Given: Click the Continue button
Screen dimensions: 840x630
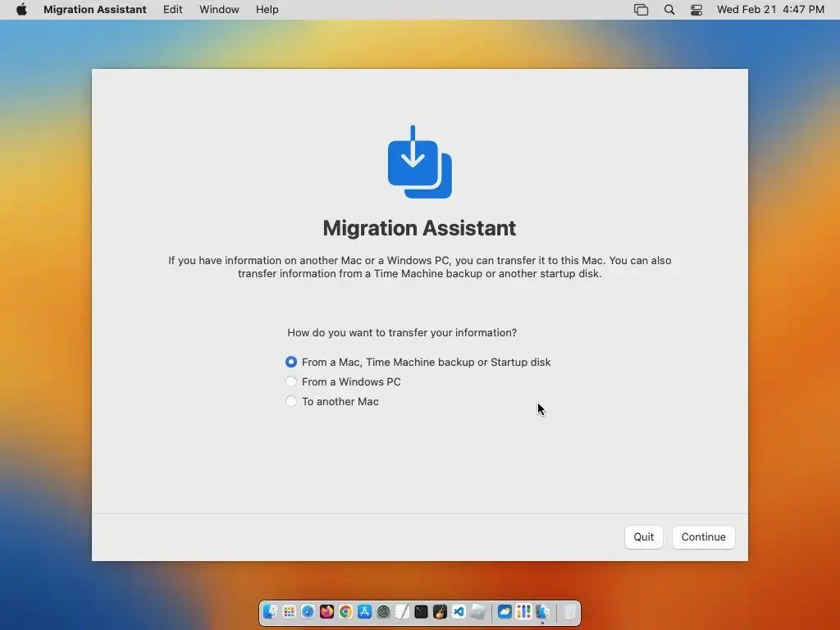Looking at the screenshot, I should coord(703,536).
